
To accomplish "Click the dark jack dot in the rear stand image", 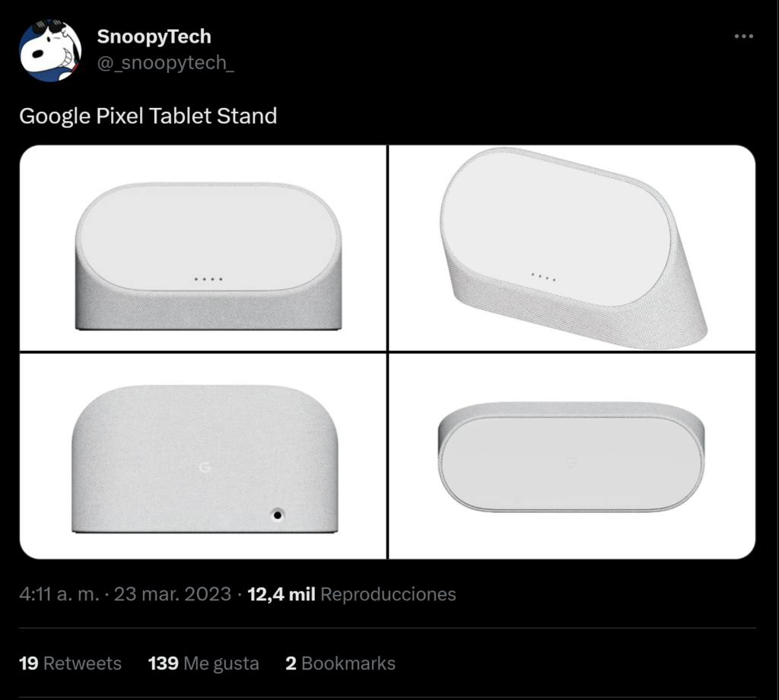I will point(278,514).
